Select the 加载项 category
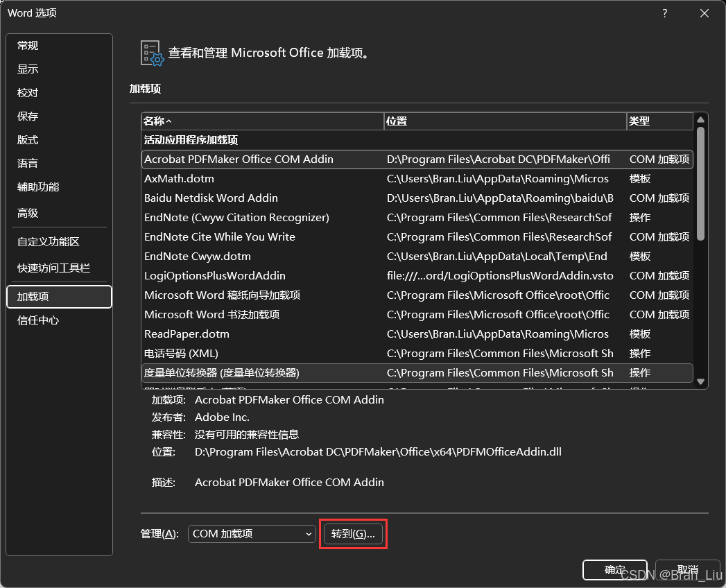 pos(59,297)
